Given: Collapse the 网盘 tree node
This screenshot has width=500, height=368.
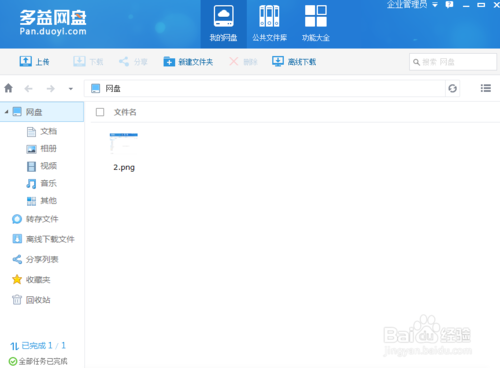Looking at the screenshot, I should coord(6,112).
